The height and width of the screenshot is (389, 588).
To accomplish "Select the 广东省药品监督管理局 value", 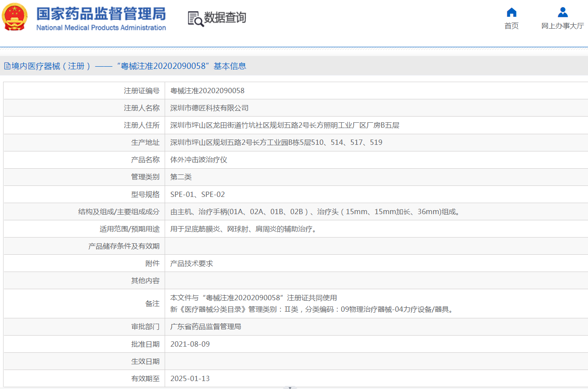I will click(206, 327).
